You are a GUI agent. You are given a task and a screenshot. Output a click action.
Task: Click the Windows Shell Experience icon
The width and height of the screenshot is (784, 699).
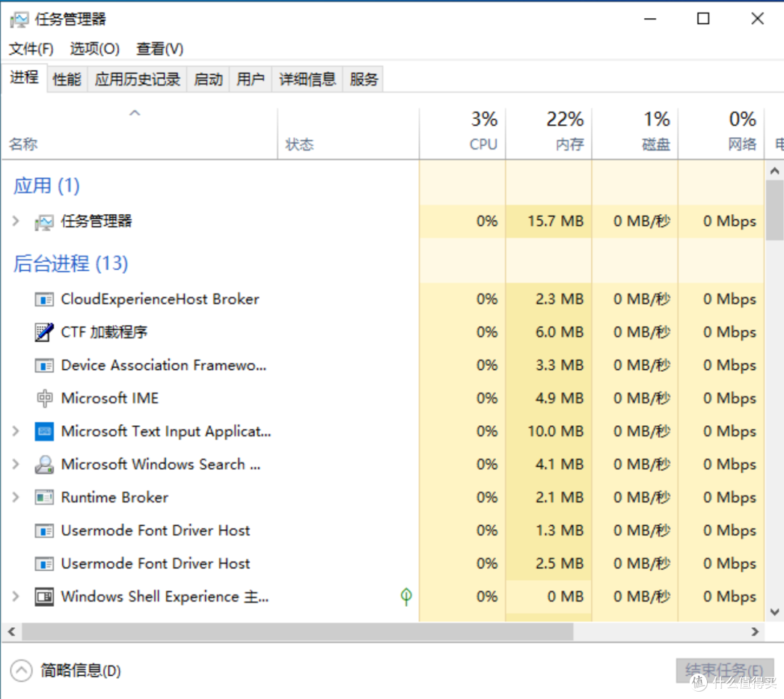point(44,597)
